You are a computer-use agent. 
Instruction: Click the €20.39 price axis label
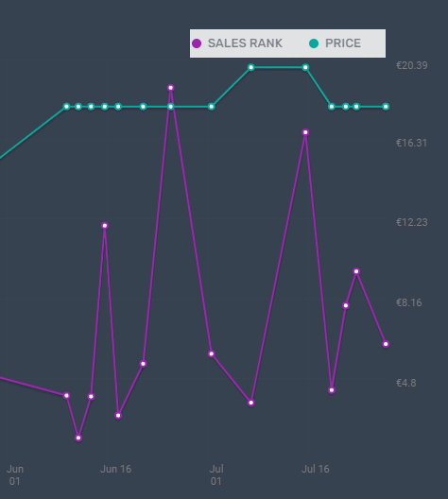[412, 65]
